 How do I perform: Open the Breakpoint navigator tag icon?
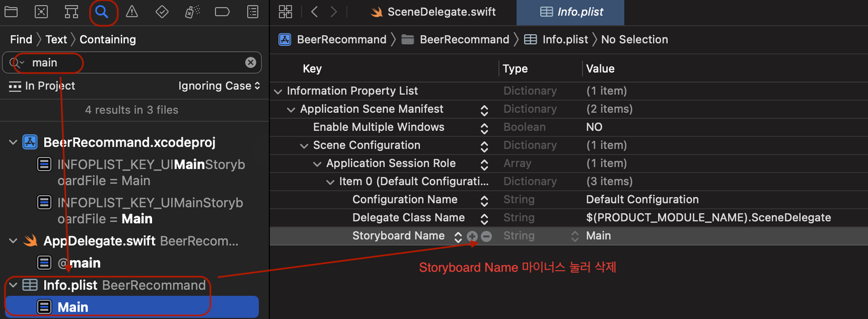[222, 11]
